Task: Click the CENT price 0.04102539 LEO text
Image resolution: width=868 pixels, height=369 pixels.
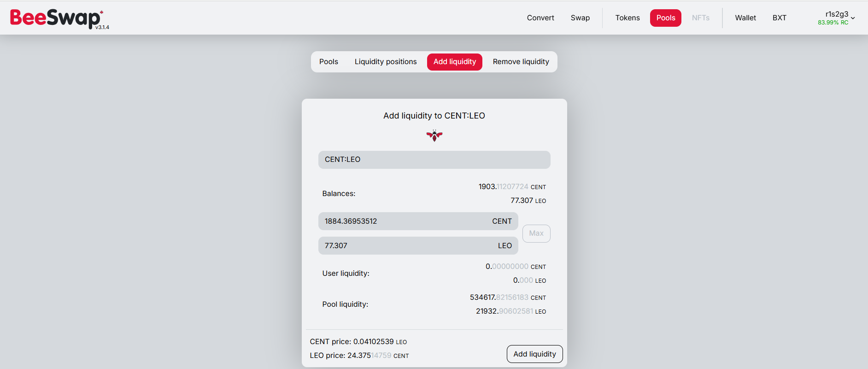Action: (x=358, y=342)
